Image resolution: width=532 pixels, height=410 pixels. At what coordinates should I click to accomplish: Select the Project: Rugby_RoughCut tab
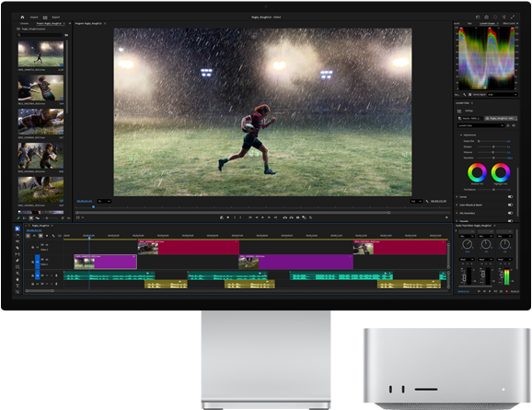point(49,23)
